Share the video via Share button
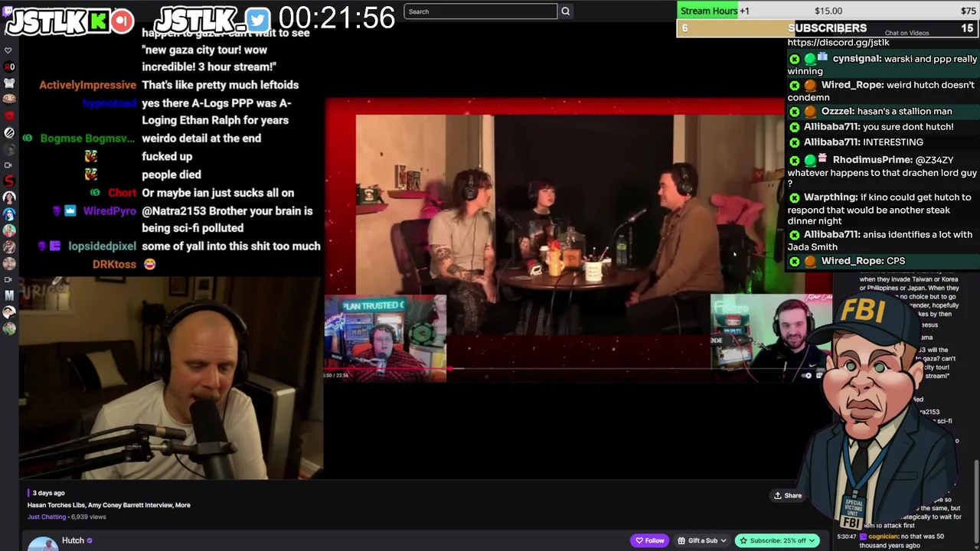Image resolution: width=980 pixels, height=551 pixels. point(788,496)
